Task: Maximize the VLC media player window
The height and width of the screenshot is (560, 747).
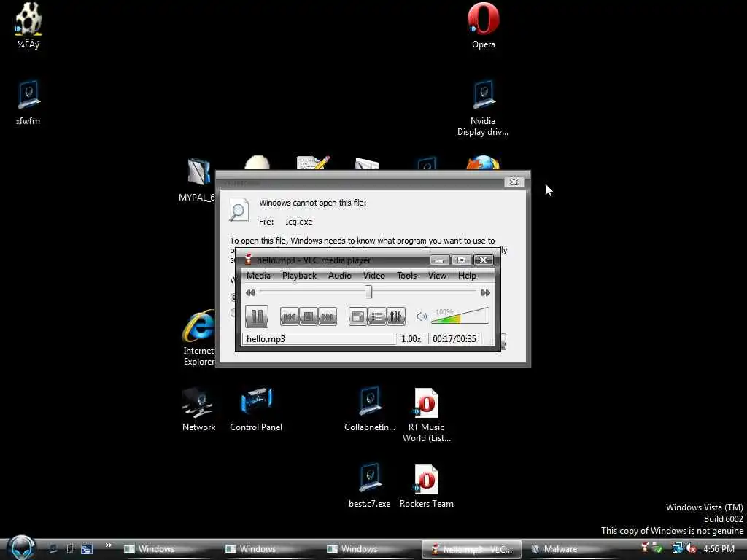Action: pyautogui.click(x=461, y=260)
